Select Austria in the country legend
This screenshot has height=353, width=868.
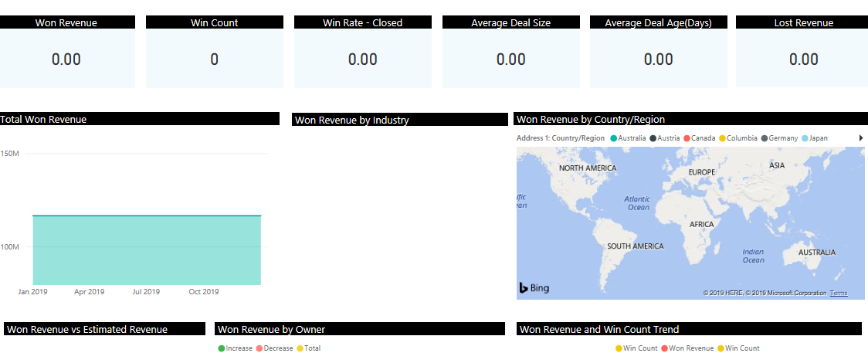click(x=668, y=138)
